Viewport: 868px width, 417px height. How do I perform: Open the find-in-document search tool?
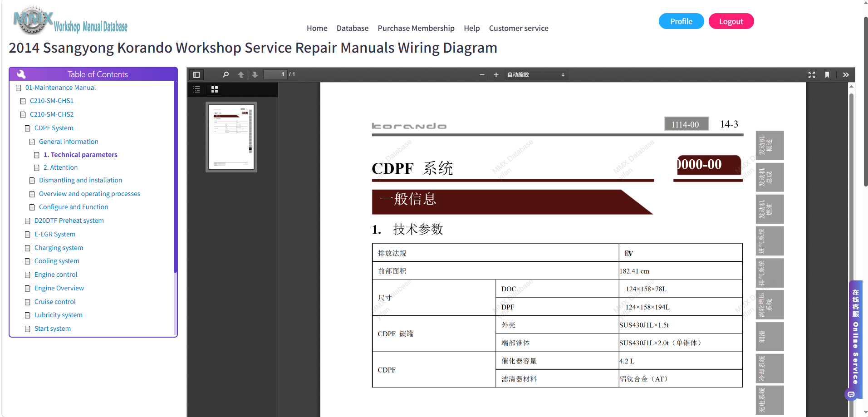(226, 74)
